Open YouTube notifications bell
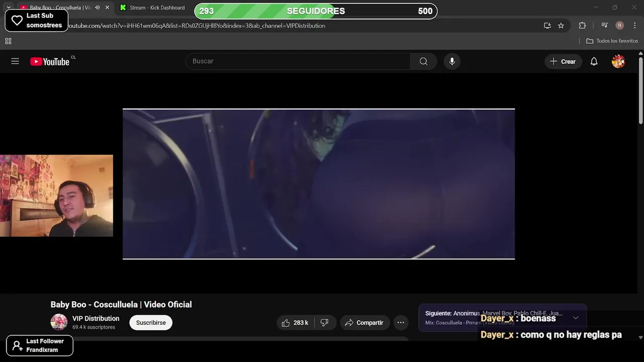 pos(594,61)
